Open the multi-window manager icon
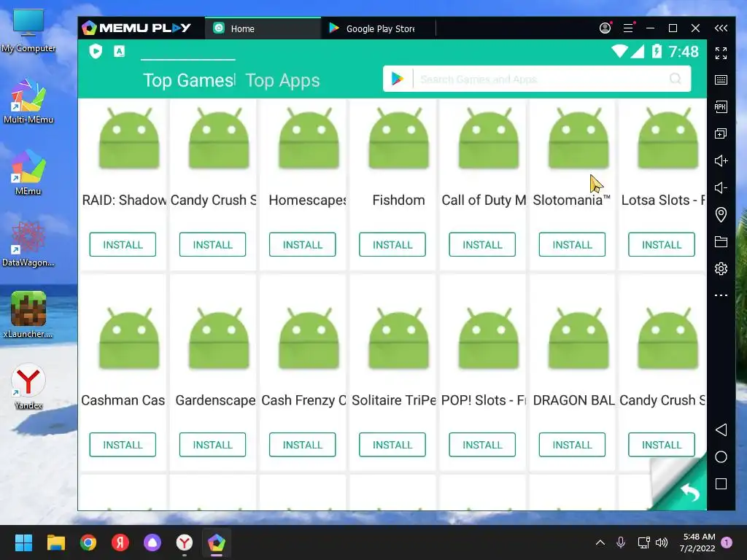The height and width of the screenshot is (560, 747). point(721,134)
